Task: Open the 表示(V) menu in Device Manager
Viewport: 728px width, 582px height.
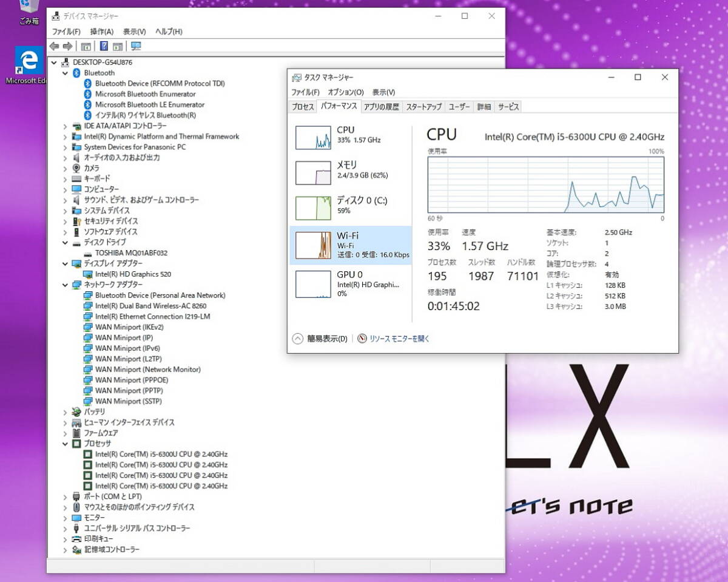Action: point(135,32)
